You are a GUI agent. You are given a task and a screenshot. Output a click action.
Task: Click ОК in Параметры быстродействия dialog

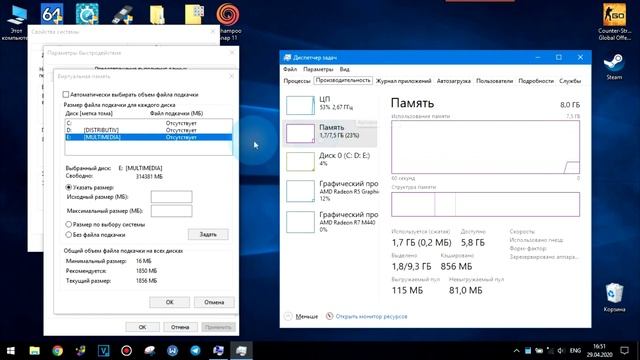(142, 327)
